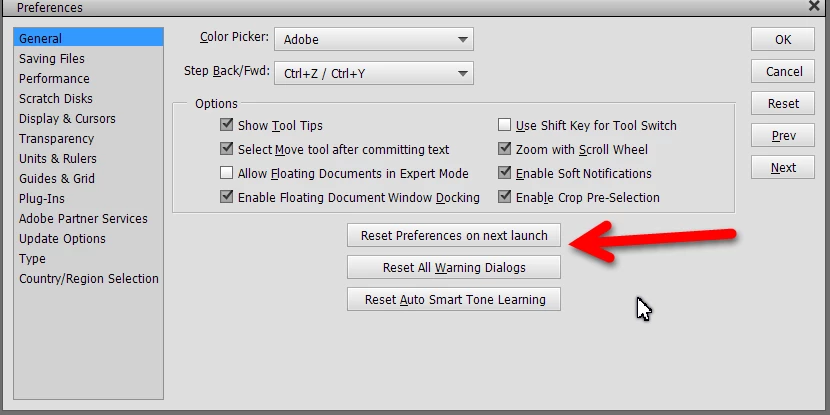Check Allow Floating Documents in Expert Mode
This screenshot has width=830, height=415.
click(x=227, y=173)
